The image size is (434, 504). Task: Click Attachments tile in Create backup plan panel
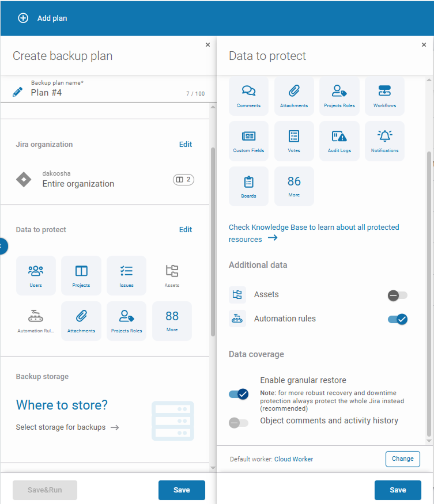click(x=81, y=321)
